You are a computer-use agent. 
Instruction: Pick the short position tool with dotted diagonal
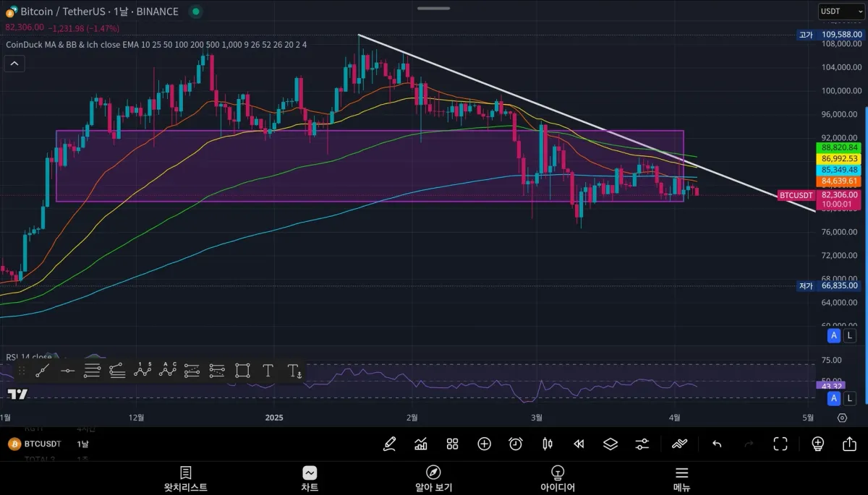(x=217, y=371)
